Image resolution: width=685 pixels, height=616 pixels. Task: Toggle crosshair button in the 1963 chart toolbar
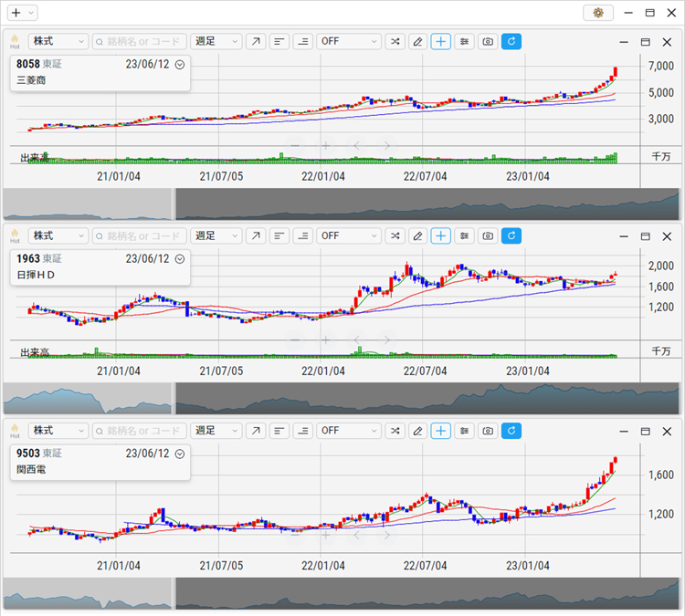[x=441, y=235]
